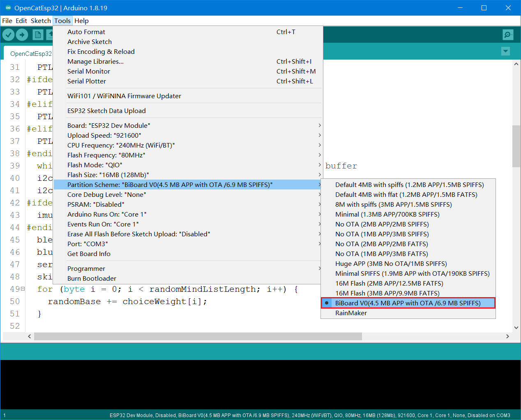Screen dimensions: 521x420
Task: Select Default 4MB with ffat partition
Action: click(408, 194)
